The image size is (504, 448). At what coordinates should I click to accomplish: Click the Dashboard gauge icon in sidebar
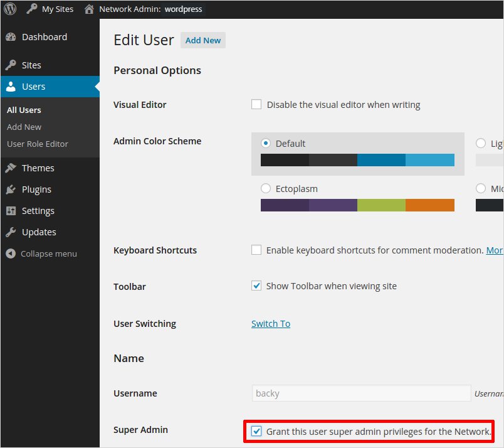11,37
